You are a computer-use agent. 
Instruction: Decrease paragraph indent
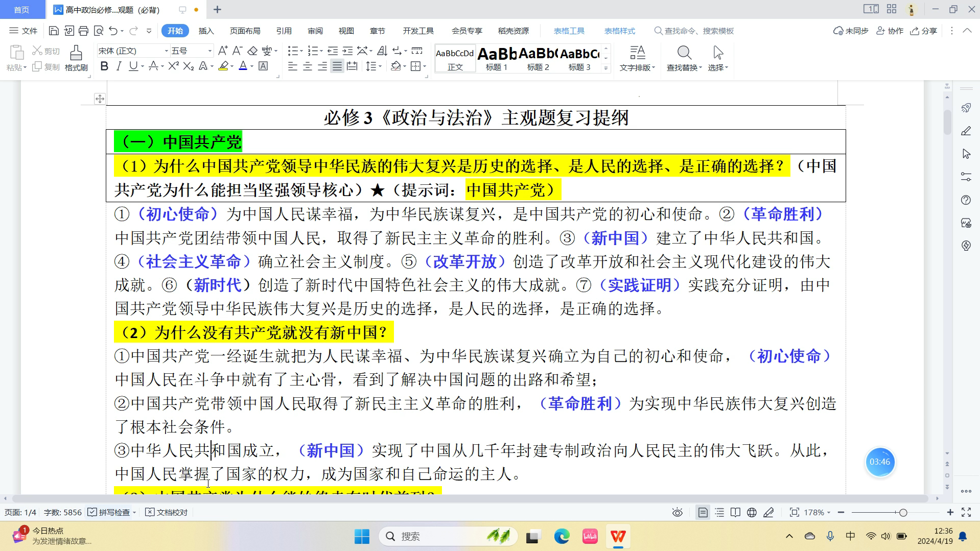(333, 51)
